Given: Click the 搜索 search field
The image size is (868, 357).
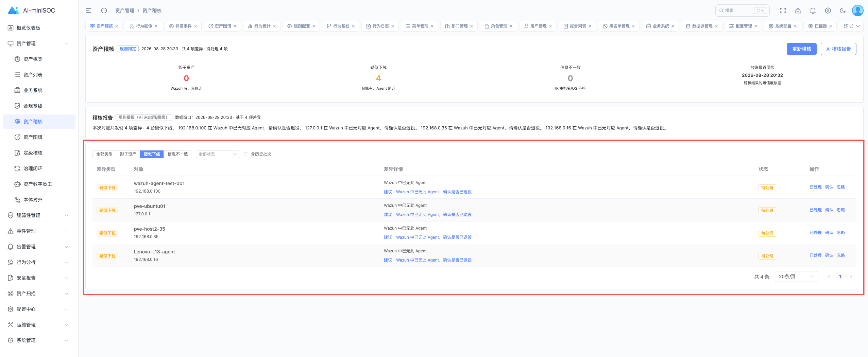Looking at the screenshot, I should point(742,11).
